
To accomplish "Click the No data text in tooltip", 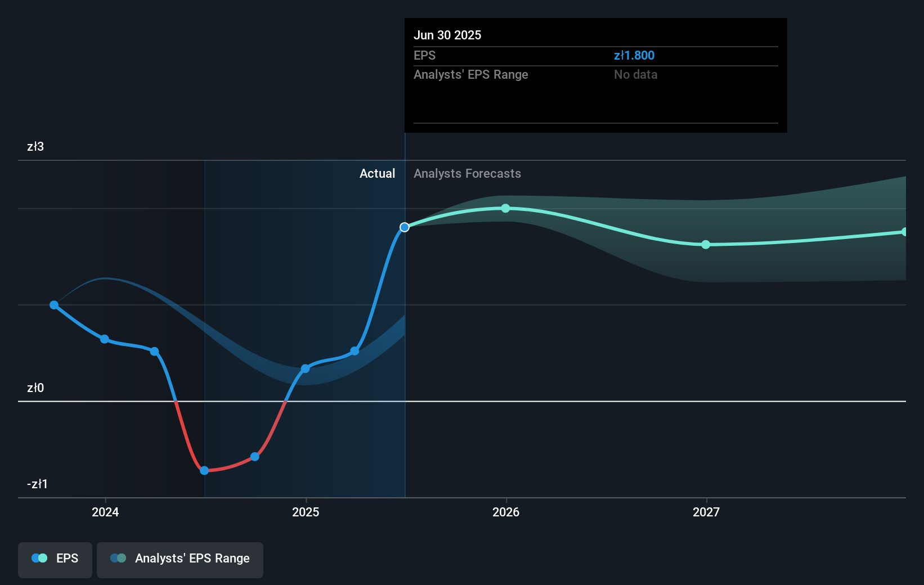I will click(635, 74).
